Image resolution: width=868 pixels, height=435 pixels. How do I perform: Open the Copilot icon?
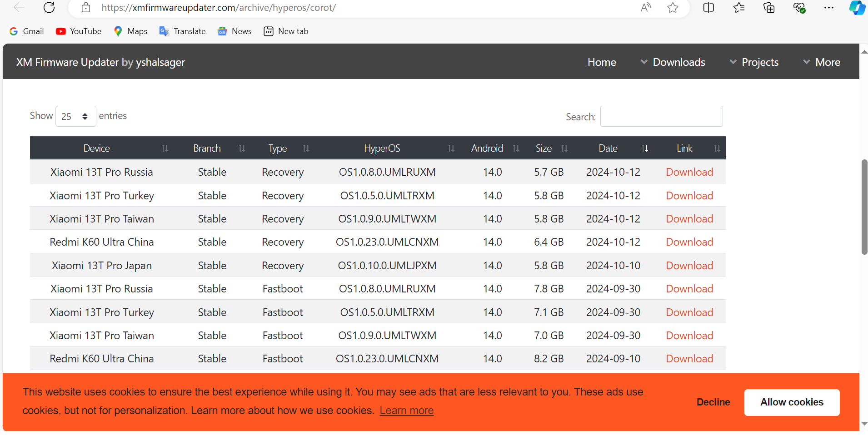tap(857, 7)
